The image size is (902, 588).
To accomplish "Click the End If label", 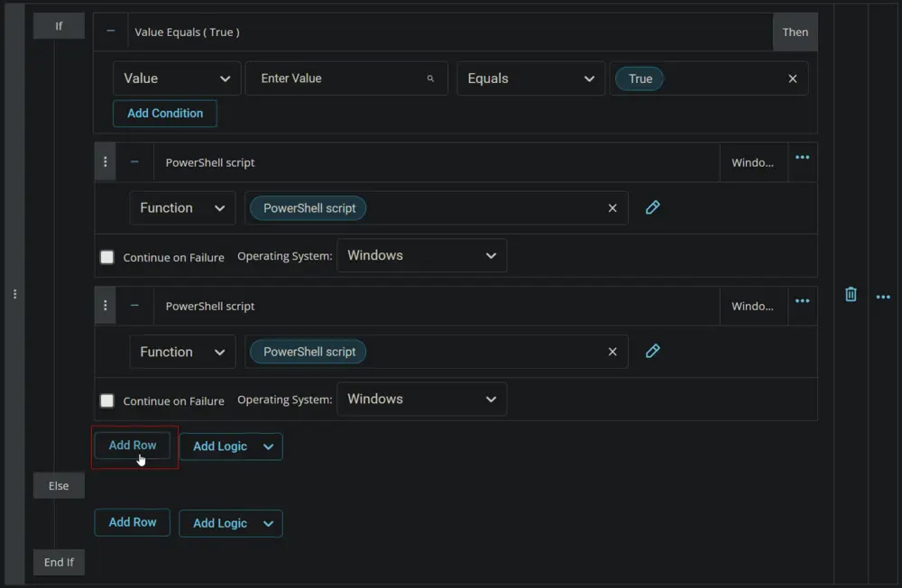I will (x=59, y=562).
